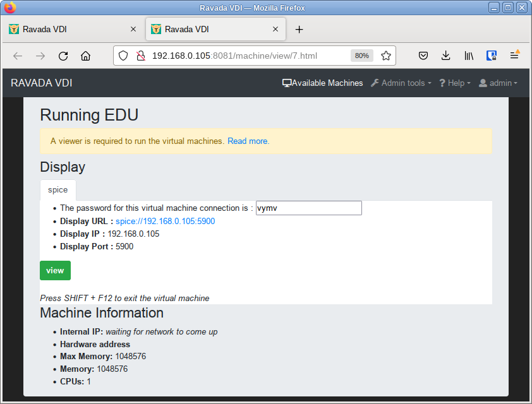Select the spice display tab

[x=57, y=190]
